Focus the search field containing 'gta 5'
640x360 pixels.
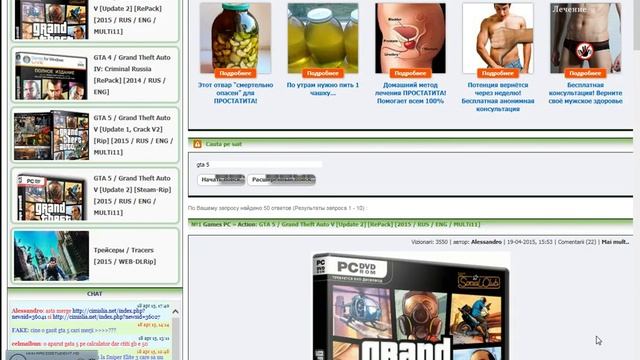coord(259,164)
